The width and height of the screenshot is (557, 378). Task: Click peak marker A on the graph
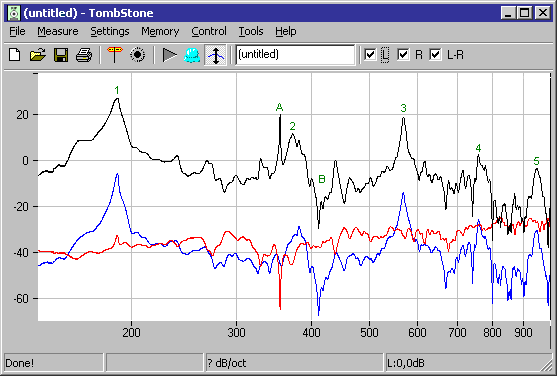click(279, 107)
